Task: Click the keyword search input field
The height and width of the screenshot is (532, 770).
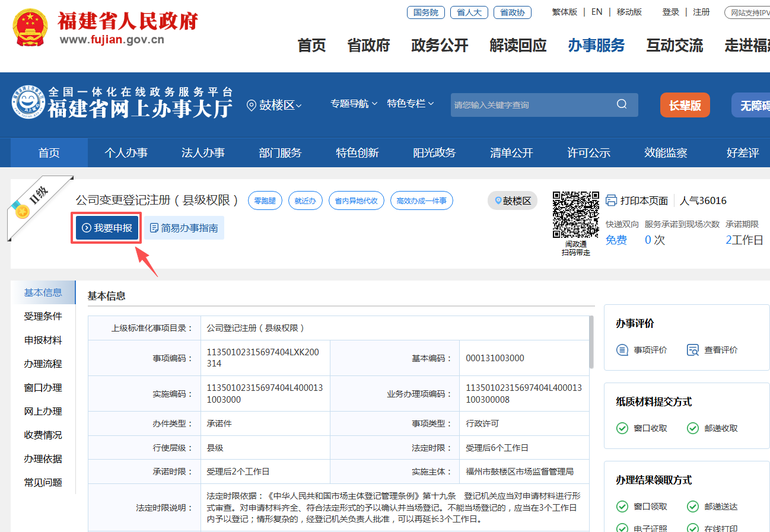Action: [534, 104]
